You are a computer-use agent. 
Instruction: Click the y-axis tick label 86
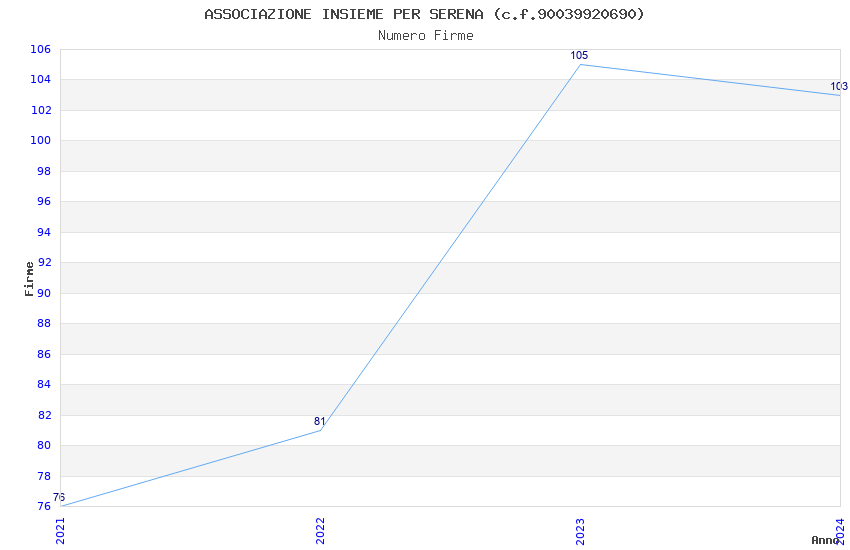[x=44, y=354]
